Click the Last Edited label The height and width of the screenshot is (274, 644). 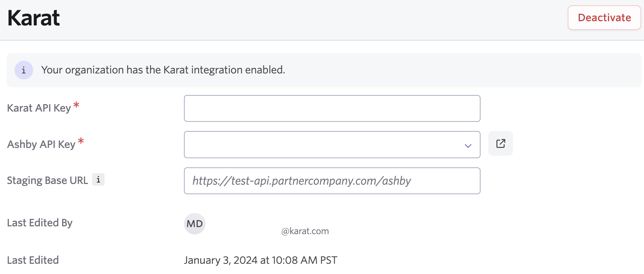click(x=33, y=260)
